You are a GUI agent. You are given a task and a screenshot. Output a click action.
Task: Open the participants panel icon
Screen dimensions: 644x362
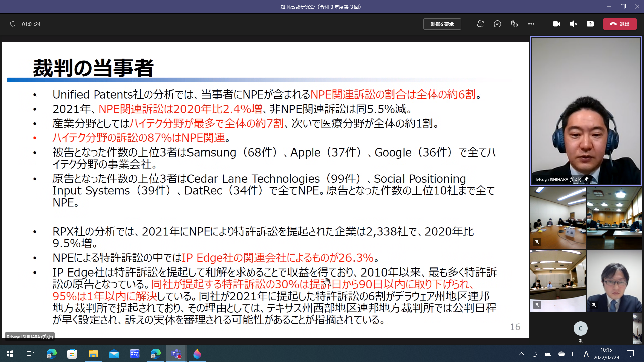481,24
